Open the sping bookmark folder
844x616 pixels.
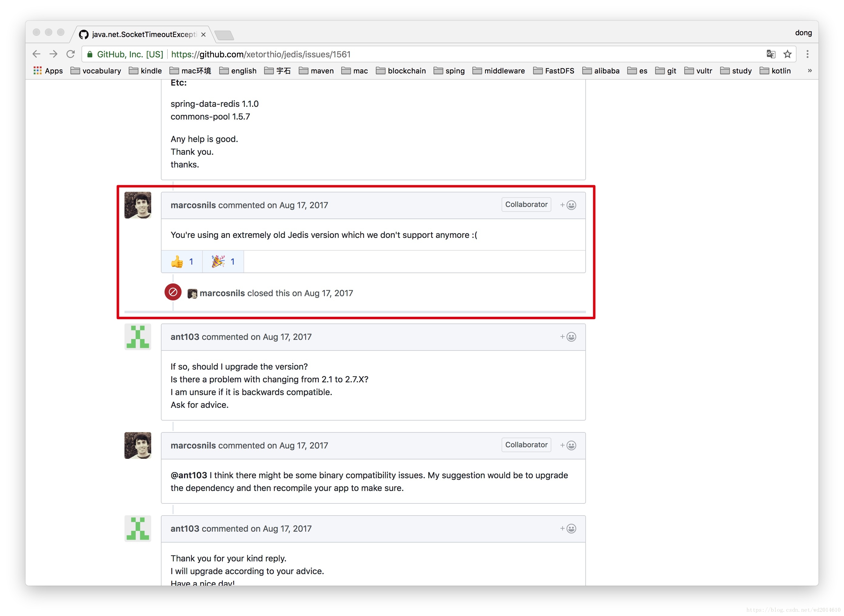(x=449, y=71)
